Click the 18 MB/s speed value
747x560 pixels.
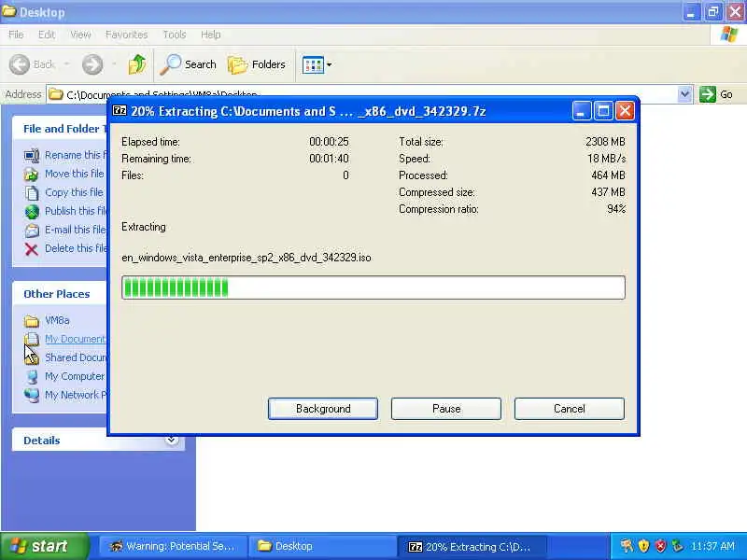click(606, 159)
